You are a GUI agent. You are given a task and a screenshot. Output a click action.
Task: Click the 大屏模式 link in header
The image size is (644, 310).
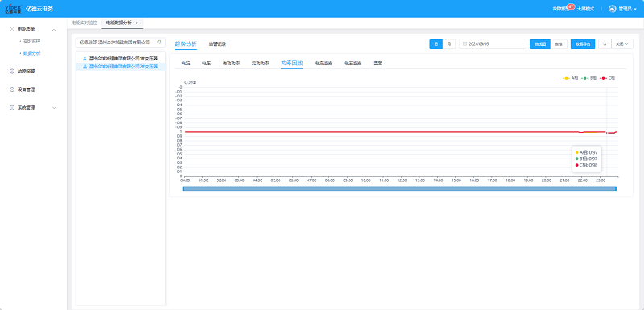pyautogui.click(x=585, y=9)
